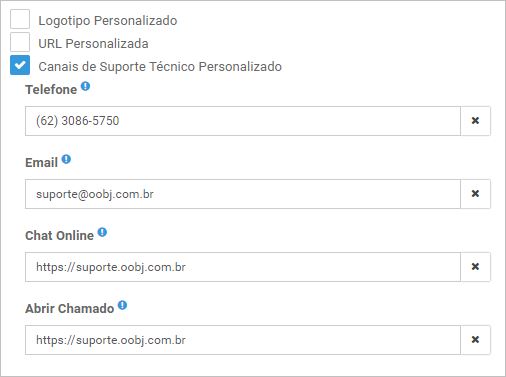Click the Abrir Chamado field label
This screenshot has width=506, height=377.
[x=70, y=309]
